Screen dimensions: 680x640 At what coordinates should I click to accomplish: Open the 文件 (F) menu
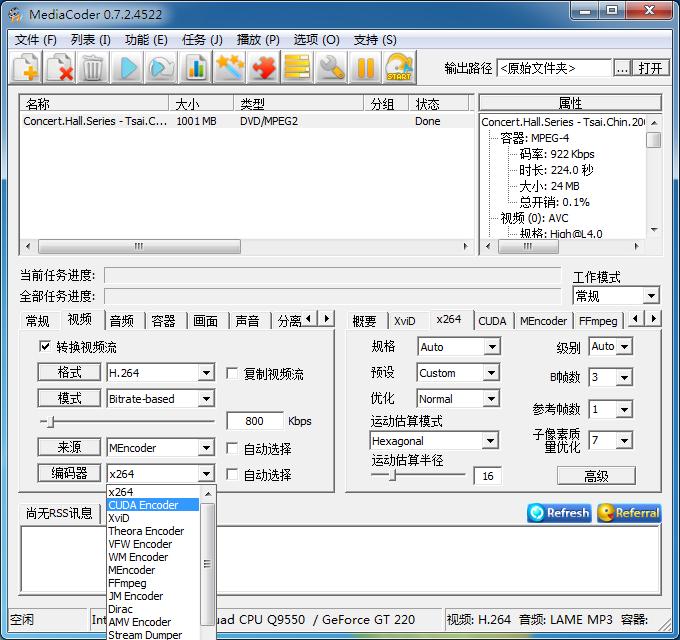[x=36, y=39]
